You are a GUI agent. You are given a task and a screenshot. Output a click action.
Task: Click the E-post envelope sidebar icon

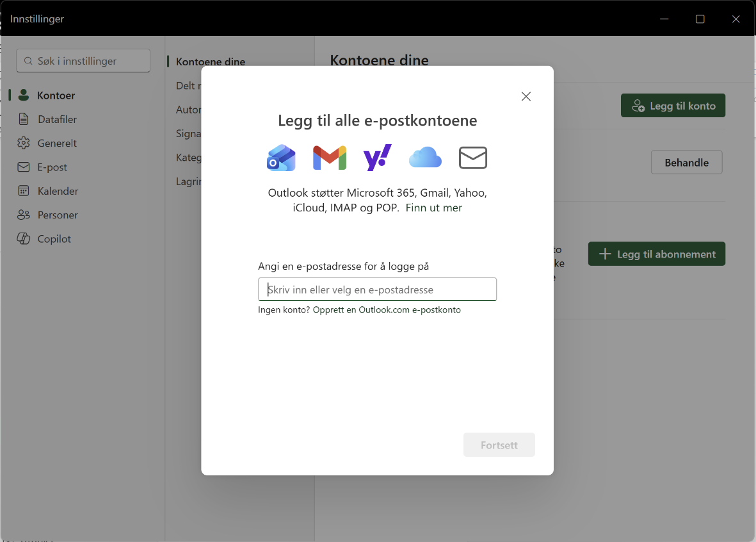[x=23, y=167]
